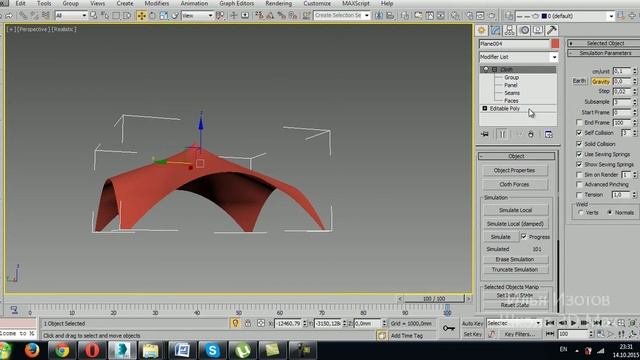Open the Graph Editors menu
This screenshot has width=640, height=360.
[x=237, y=3]
